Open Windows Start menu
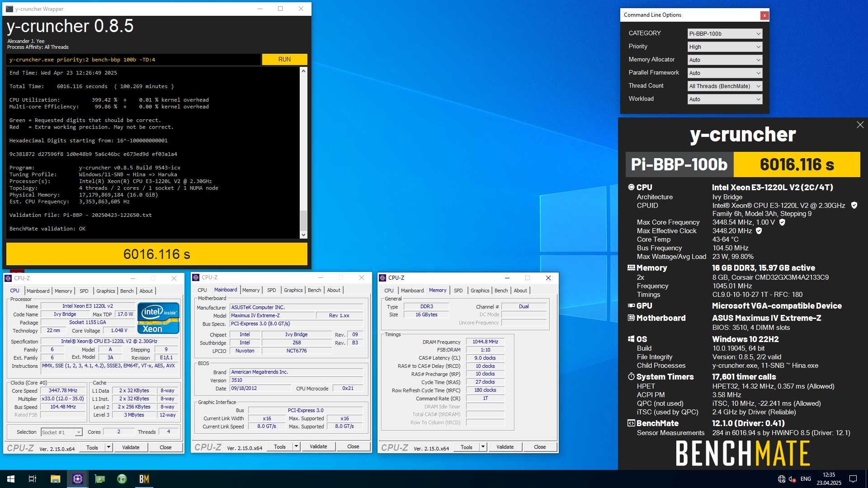 tap(11, 479)
